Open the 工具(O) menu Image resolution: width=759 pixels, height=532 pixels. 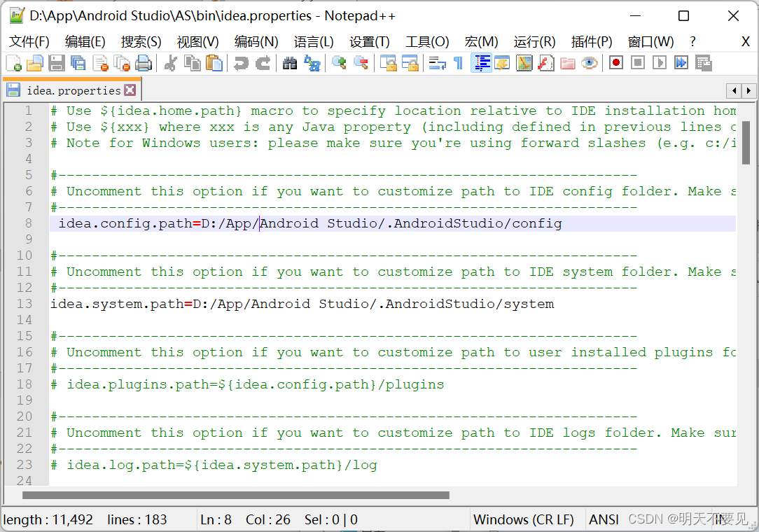point(427,42)
